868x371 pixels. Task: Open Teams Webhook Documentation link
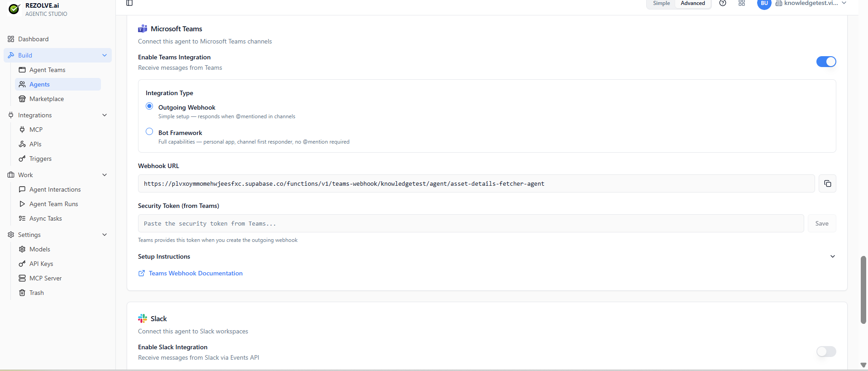pyautogui.click(x=196, y=273)
